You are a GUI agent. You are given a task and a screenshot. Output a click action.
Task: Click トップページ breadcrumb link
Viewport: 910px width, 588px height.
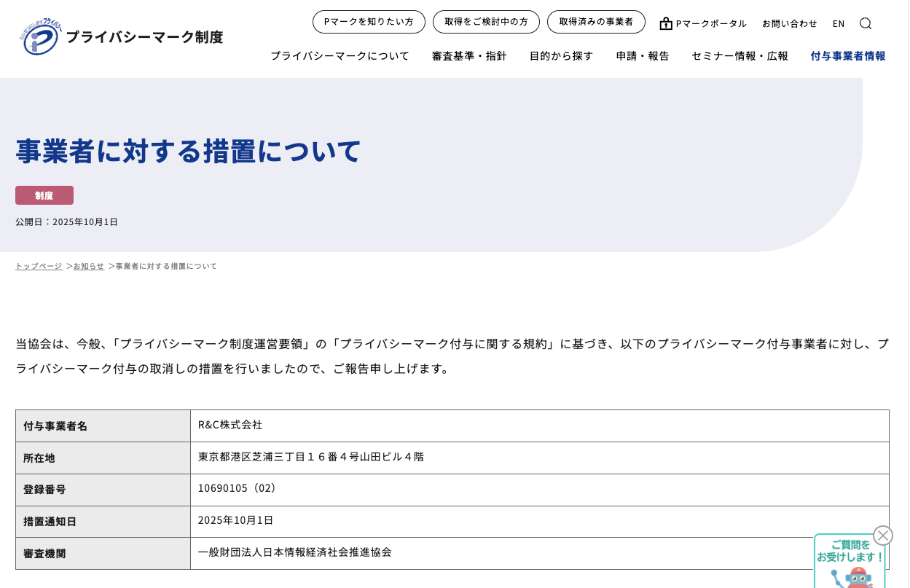39,266
